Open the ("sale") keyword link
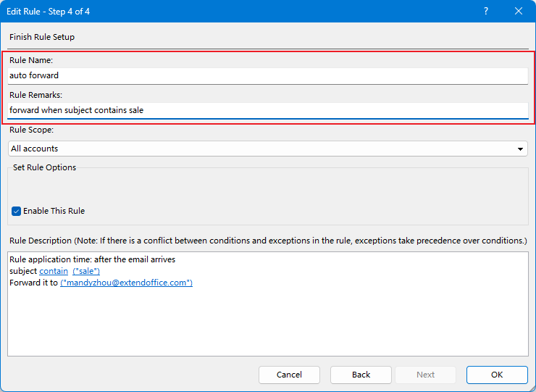536x392 pixels. tap(86, 271)
